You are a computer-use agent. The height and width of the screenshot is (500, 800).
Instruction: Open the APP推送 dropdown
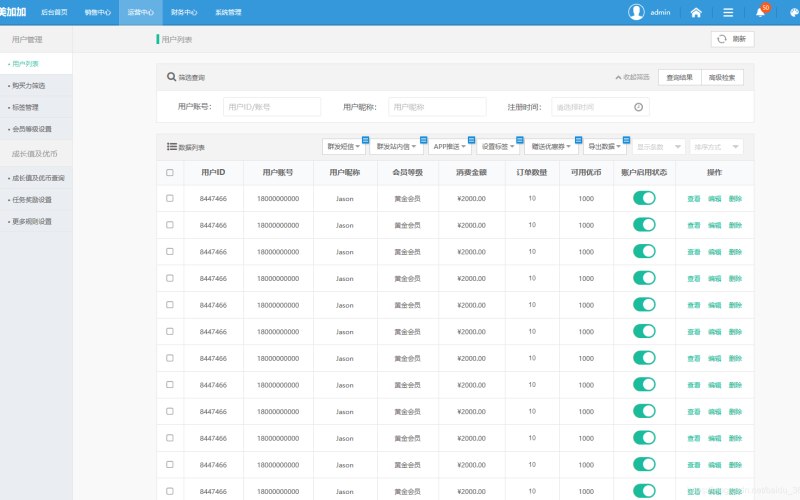[449, 146]
